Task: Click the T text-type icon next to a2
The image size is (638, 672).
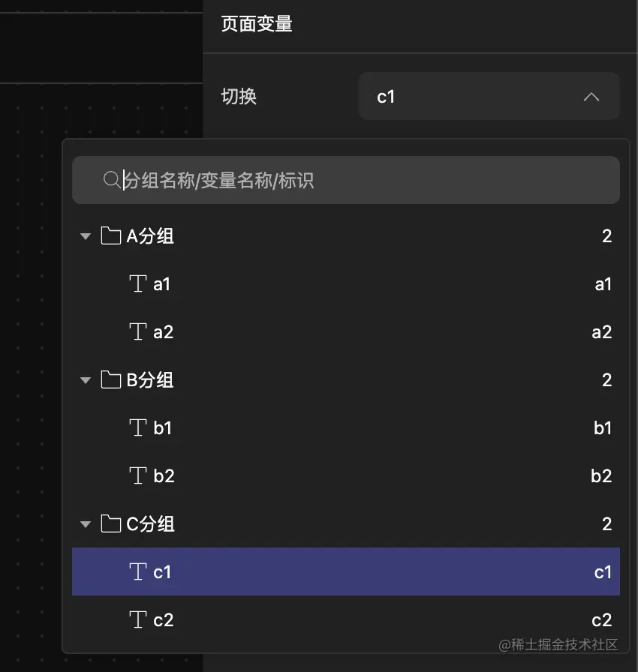Action: [137, 331]
